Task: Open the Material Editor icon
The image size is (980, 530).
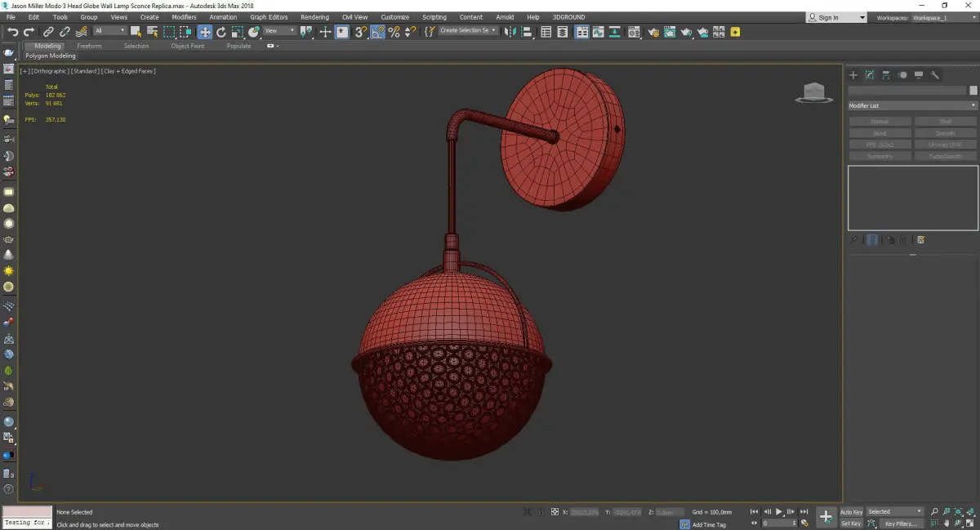Action: 634,32
